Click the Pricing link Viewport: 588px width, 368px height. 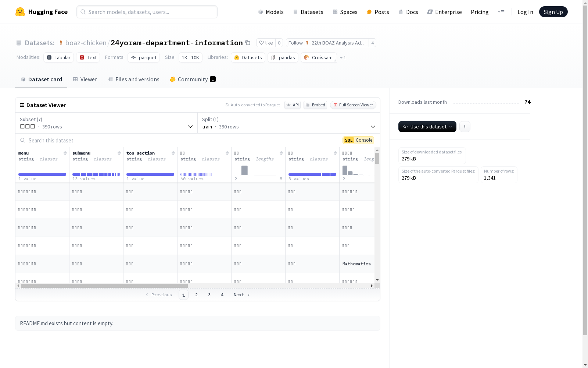coord(480,12)
